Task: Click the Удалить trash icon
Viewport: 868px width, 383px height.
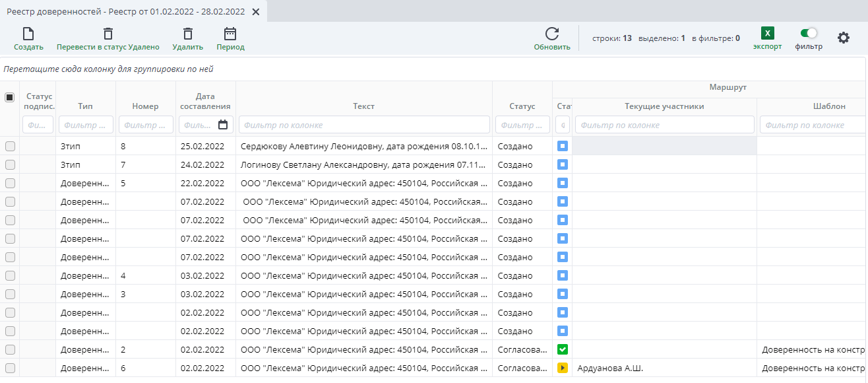Action: coord(188,34)
